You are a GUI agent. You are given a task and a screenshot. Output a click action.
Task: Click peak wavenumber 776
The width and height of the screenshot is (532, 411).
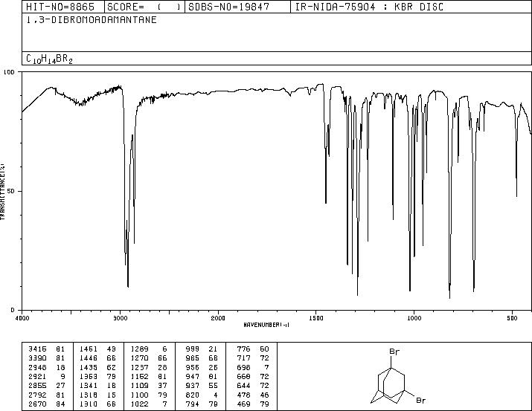click(x=243, y=349)
